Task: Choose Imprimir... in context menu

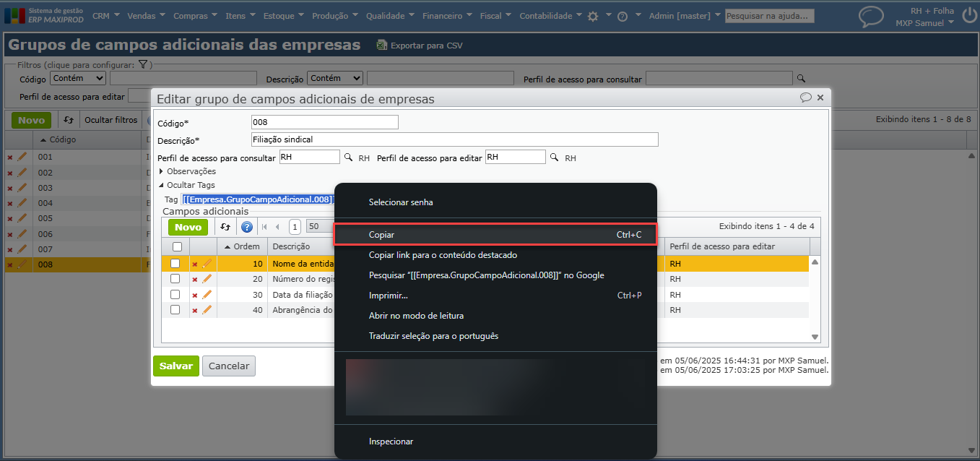Action: [x=495, y=296]
